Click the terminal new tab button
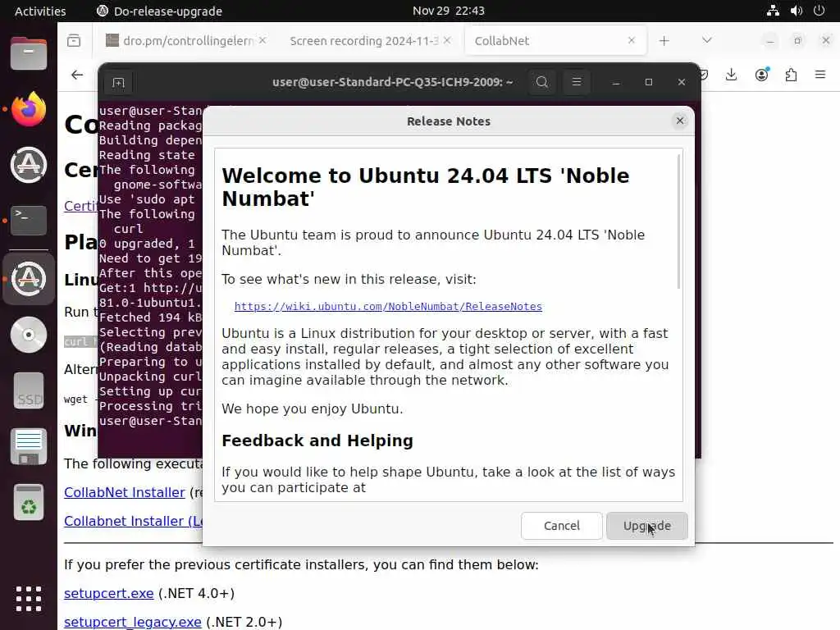 pos(118,83)
